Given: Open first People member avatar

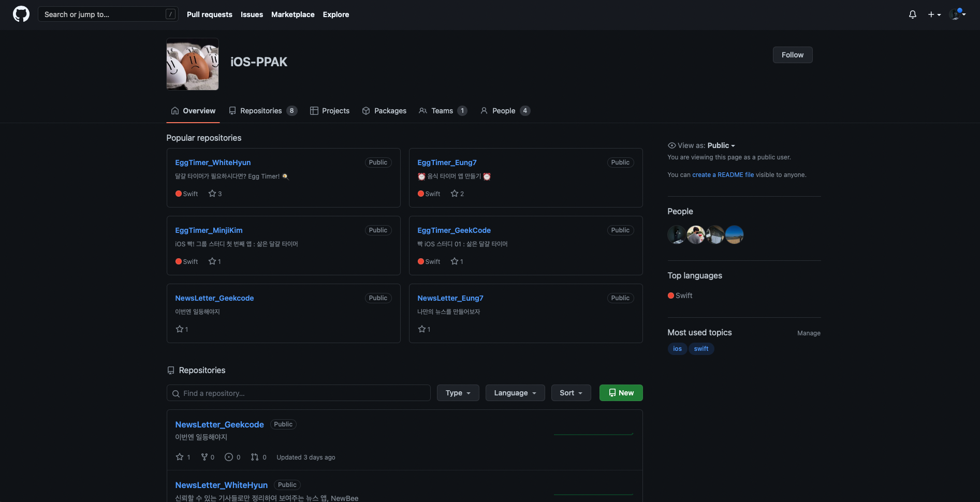Looking at the screenshot, I should click(677, 234).
